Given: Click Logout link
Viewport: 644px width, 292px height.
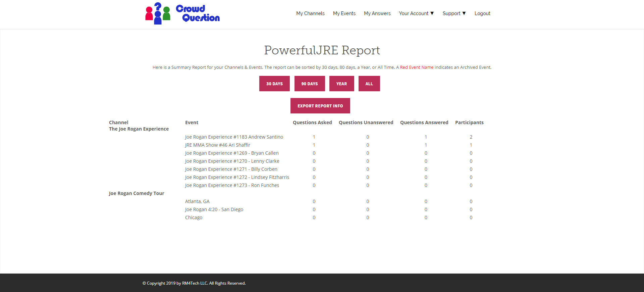Looking at the screenshot, I should coord(482,13).
